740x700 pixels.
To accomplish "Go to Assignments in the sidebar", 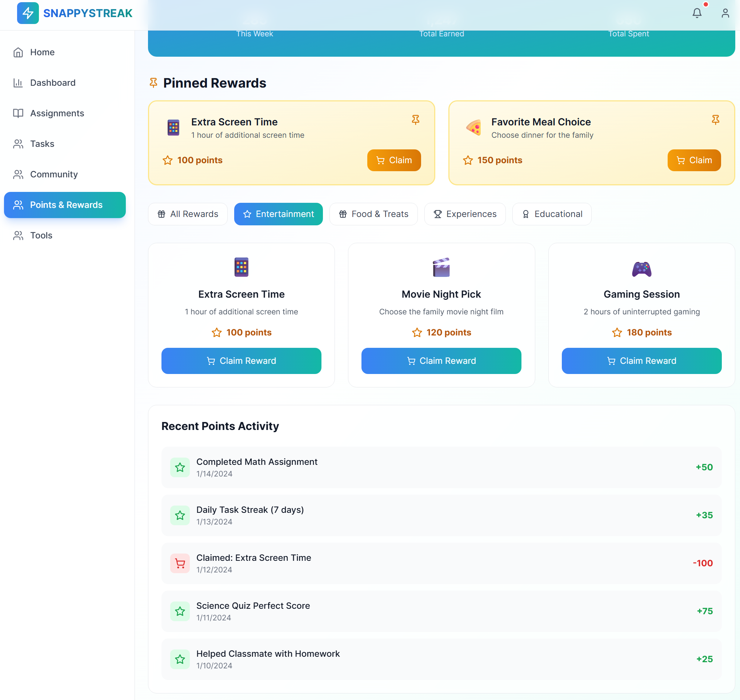I will tap(57, 113).
